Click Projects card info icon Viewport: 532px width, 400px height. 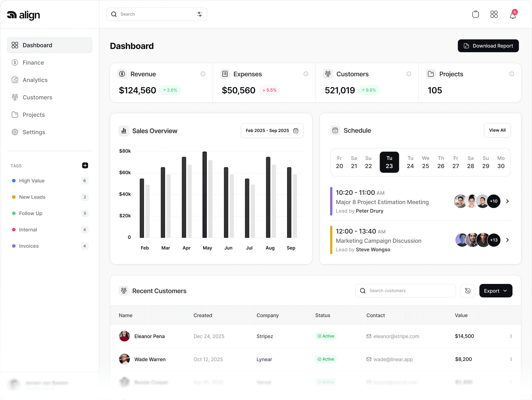coord(512,74)
